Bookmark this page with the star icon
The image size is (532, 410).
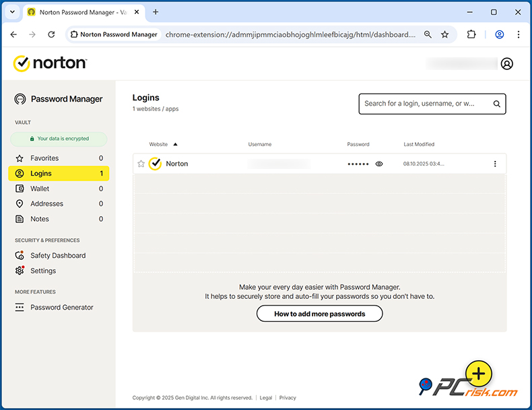click(x=445, y=34)
